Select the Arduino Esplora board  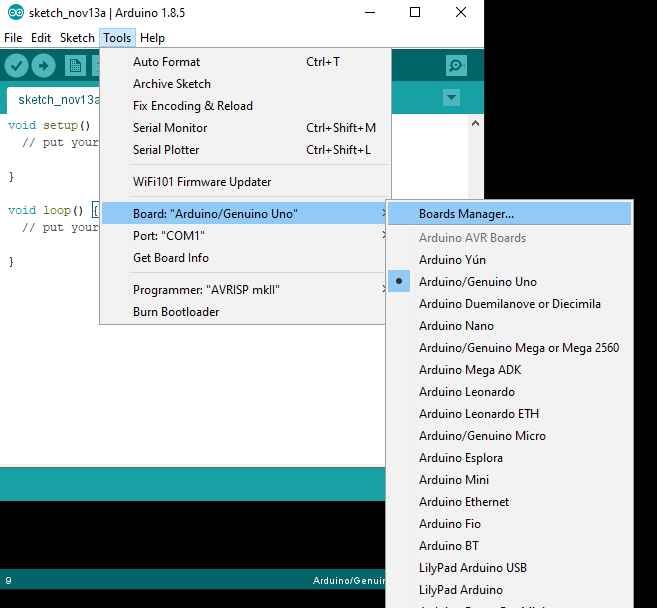point(510,458)
